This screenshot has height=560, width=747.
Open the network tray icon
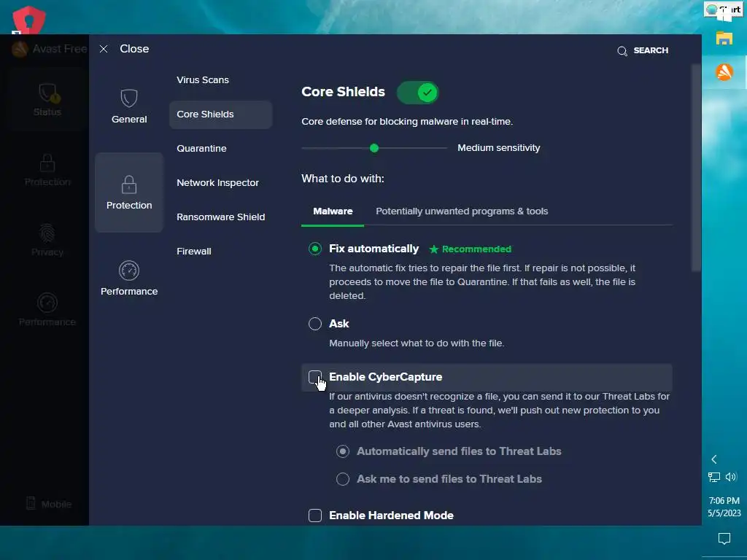pyautogui.click(x=713, y=477)
